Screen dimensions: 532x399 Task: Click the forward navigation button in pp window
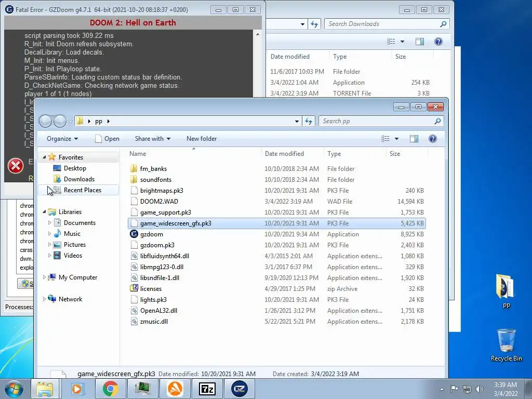point(60,121)
